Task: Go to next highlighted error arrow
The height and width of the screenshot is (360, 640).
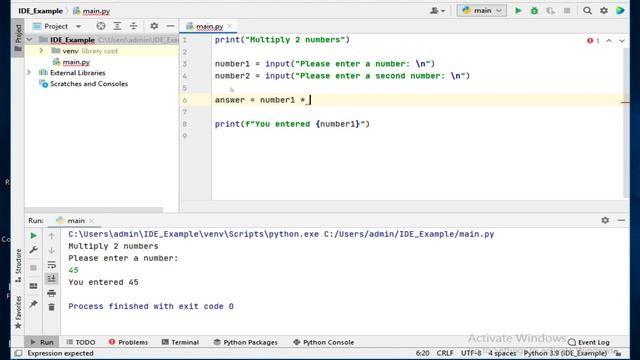Action: [622, 40]
